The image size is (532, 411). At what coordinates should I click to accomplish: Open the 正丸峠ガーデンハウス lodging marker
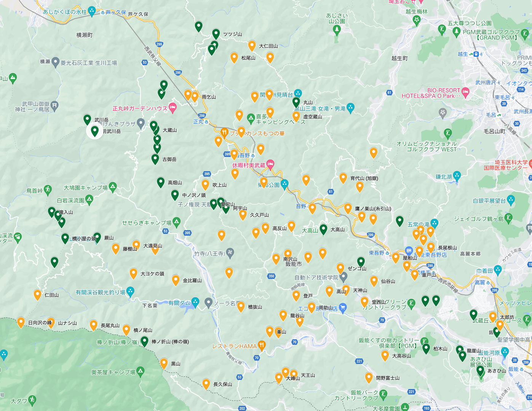173,108
